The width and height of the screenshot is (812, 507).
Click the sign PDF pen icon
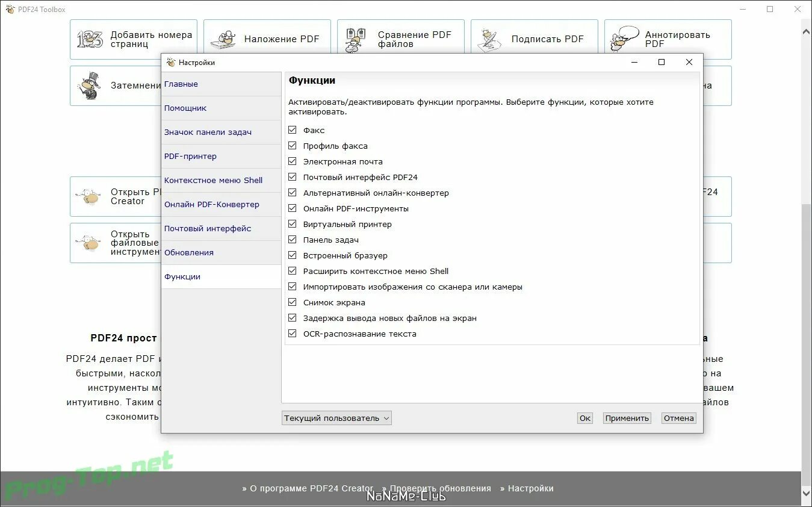tap(489, 40)
